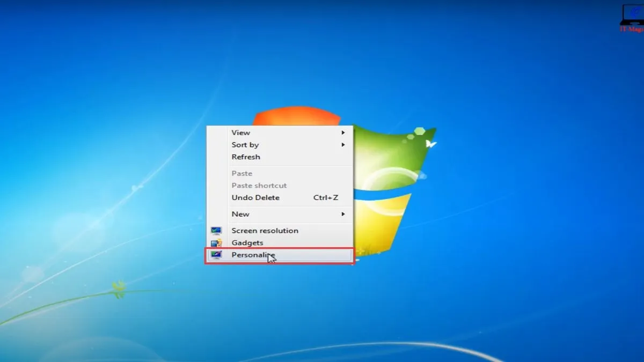Select Undo Delete in the context menu
Viewport: 644px width, 362px height.
click(255, 198)
